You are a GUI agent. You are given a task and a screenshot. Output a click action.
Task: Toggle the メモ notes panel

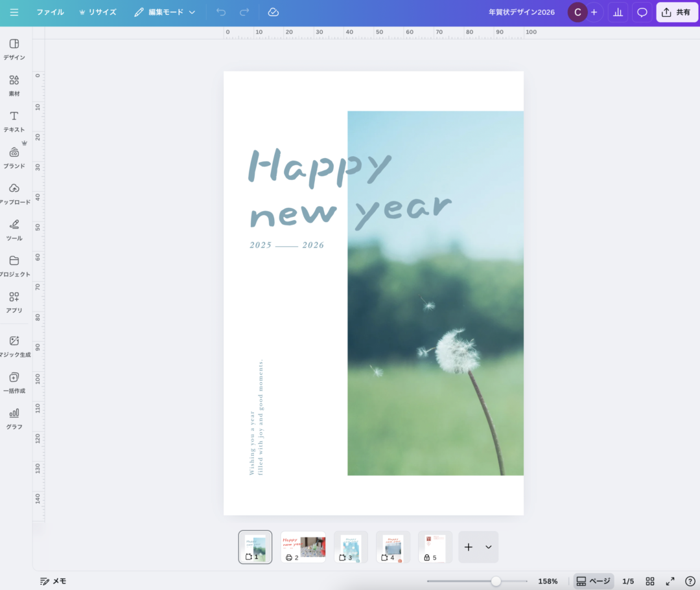coord(53,581)
